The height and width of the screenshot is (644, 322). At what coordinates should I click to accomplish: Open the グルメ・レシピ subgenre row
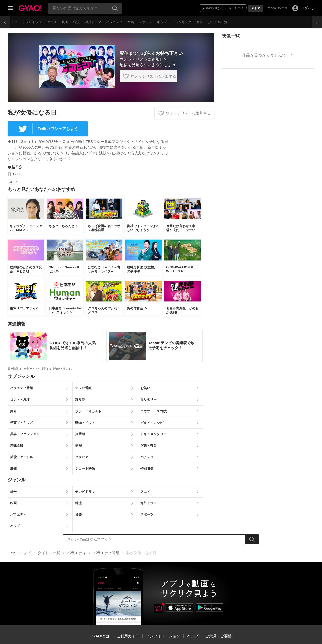point(171,423)
